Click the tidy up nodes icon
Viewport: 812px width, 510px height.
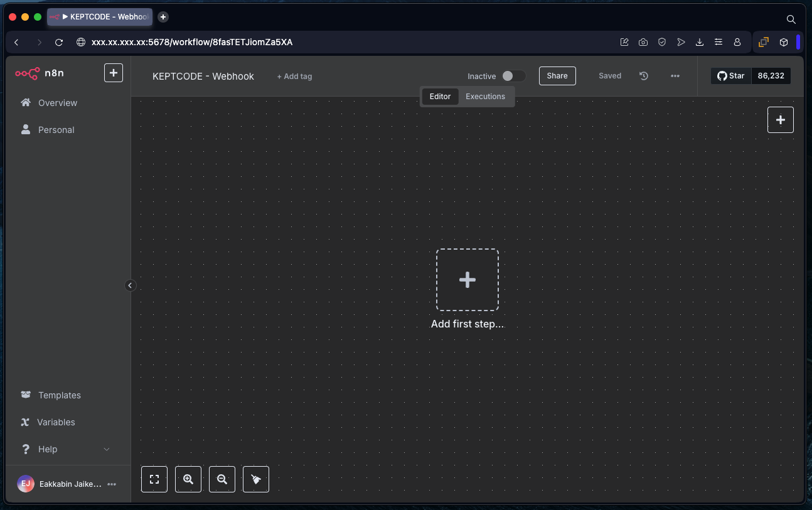[x=256, y=479]
